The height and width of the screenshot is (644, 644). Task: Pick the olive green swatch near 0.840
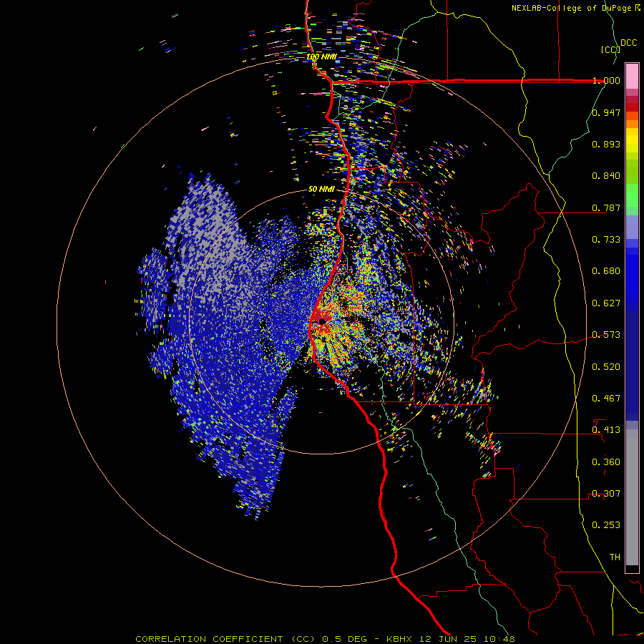point(632,172)
